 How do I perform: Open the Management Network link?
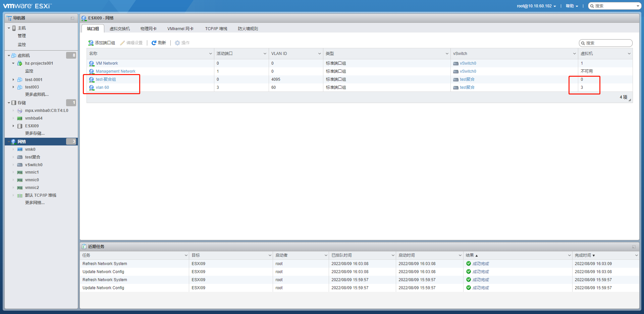[x=116, y=71]
